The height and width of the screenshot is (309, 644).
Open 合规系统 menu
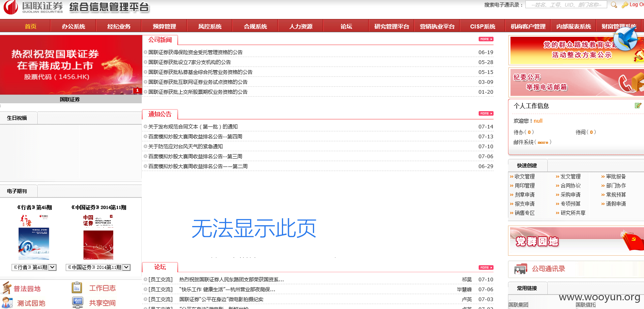(x=255, y=26)
